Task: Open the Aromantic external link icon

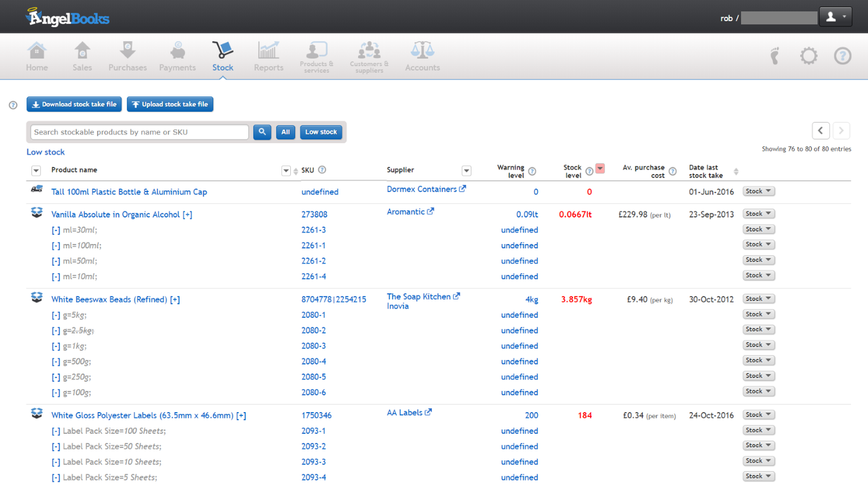Action: pyautogui.click(x=431, y=211)
